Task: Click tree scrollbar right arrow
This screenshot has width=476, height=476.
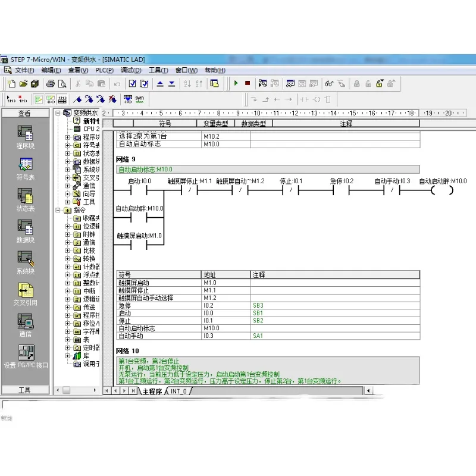Action: (x=95, y=390)
